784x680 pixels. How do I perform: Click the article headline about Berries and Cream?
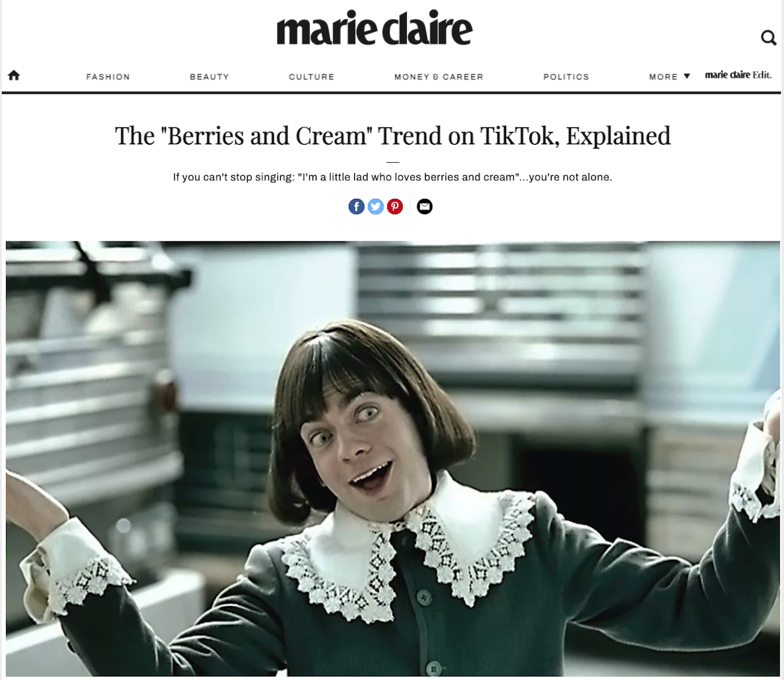[393, 136]
